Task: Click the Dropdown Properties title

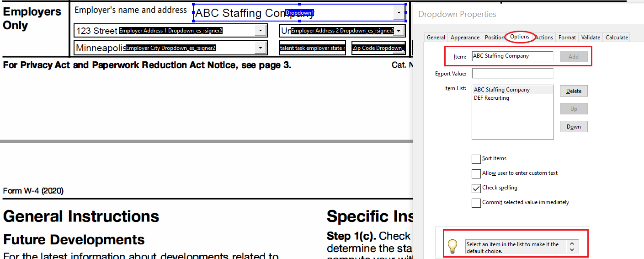Action: [x=457, y=14]
